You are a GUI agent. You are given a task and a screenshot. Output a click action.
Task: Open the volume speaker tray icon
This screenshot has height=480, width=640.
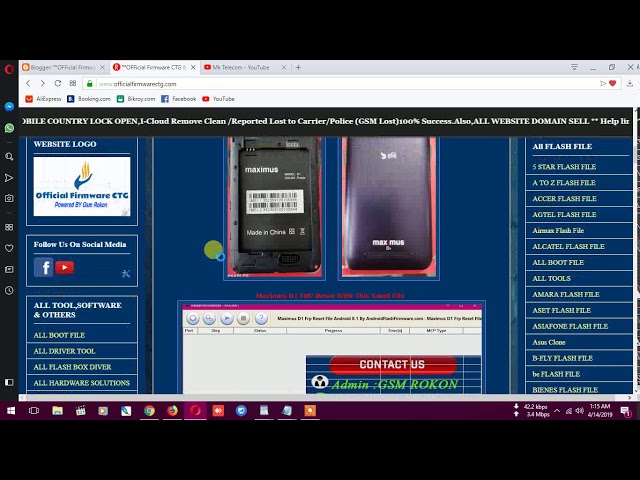point(579,411)
